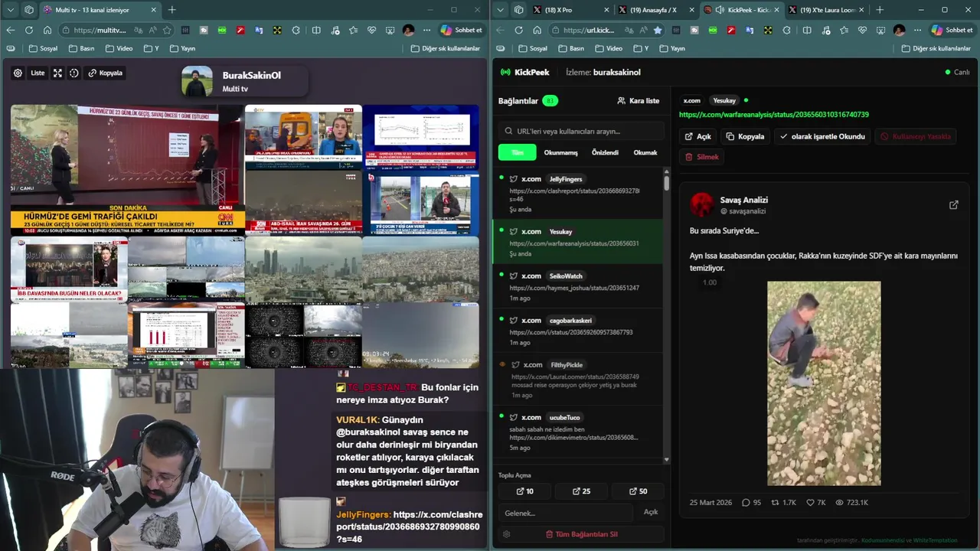Mark link as read with Okundu button
The height and width of the screenshot is (551, 980).
pyautogui.click(x=822, y=136)
